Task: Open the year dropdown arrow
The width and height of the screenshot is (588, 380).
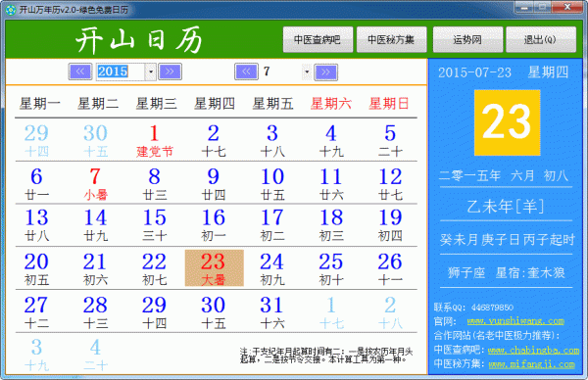Action: (151, 71)
